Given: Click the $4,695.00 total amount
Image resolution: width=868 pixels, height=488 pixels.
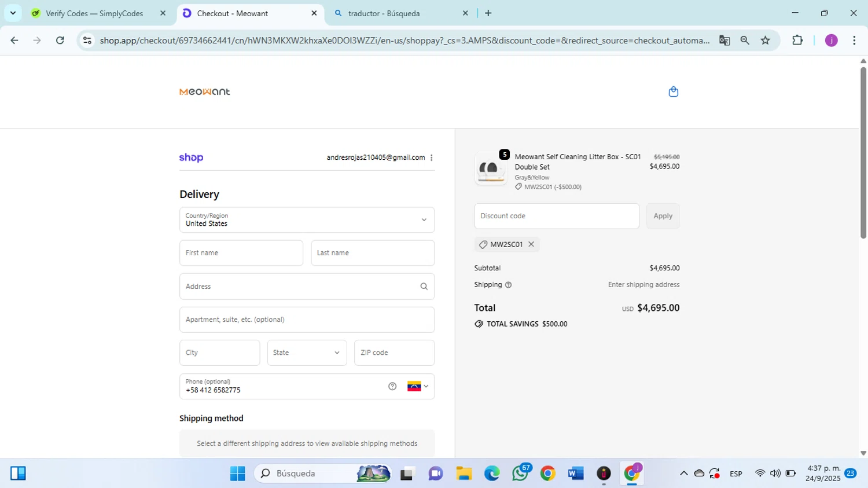Looking at the screenshot, I should [659, 308].
